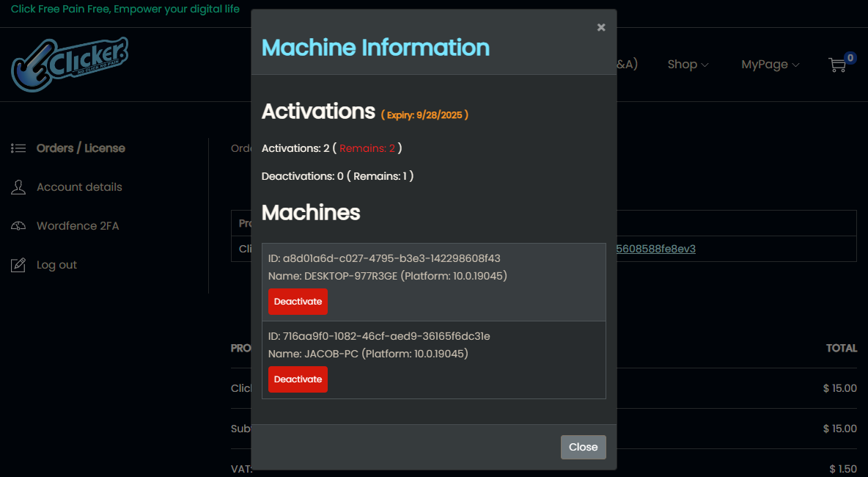Click the Account details person icon

click(18, 187)
